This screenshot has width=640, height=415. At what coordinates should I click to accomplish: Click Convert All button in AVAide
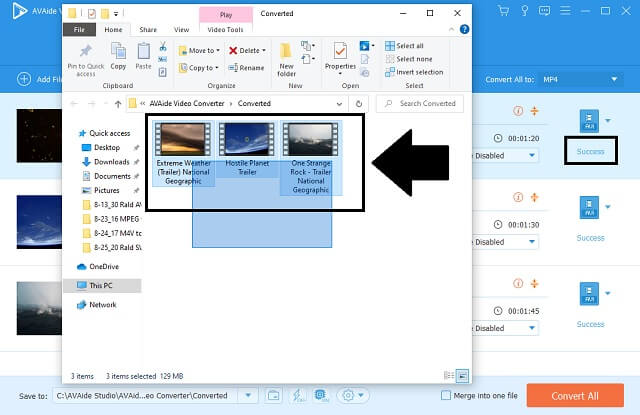575,395
